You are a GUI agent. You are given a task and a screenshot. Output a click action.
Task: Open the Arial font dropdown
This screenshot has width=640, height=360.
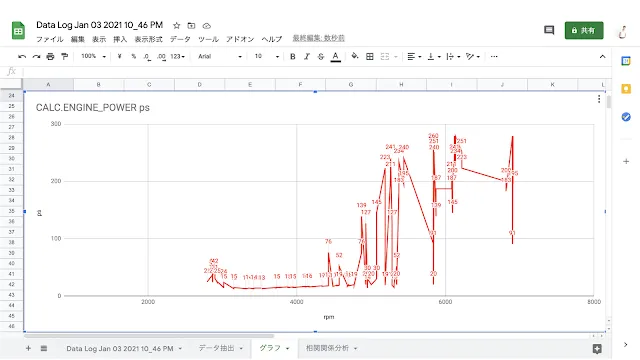click(x=220, y=56)
